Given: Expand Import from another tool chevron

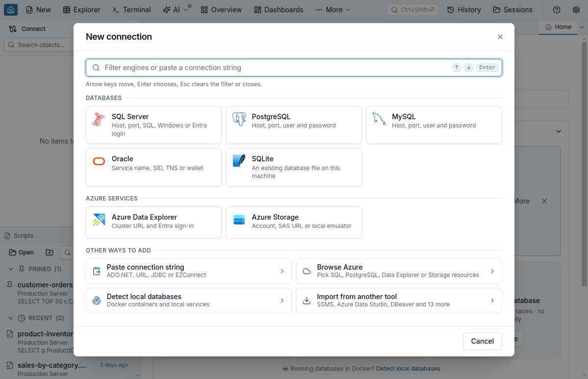Looking at the screenshot, I should point(492,301).
